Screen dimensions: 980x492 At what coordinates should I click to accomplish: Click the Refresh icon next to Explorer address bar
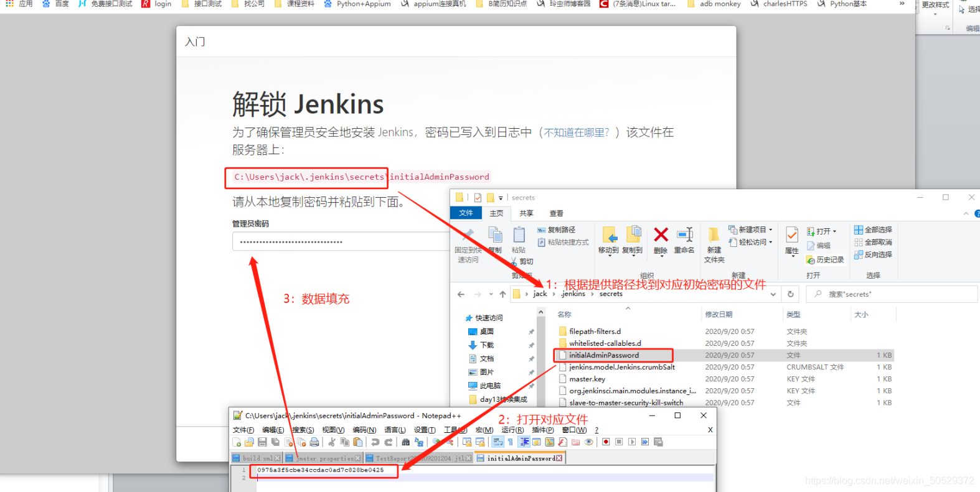tap(791, 294)
